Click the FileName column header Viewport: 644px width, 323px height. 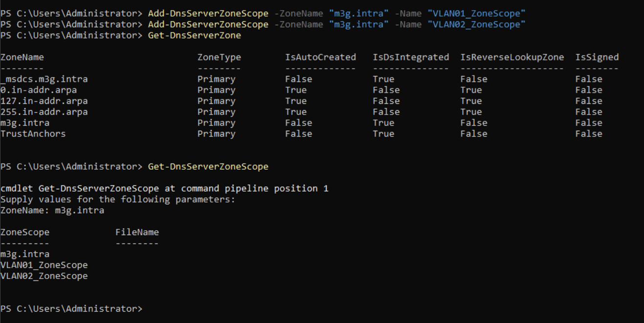pos(137,232)
